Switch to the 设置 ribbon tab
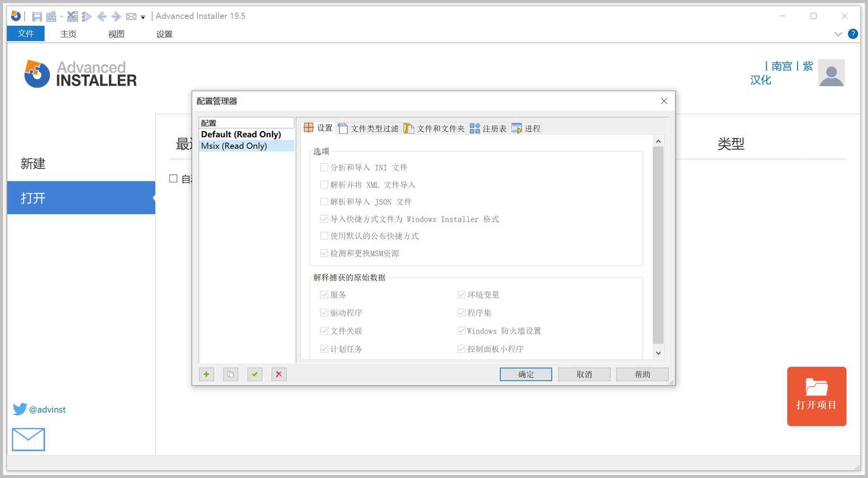Image resolution: width=868 pixels, height=478 pixels. pos(164,34)
